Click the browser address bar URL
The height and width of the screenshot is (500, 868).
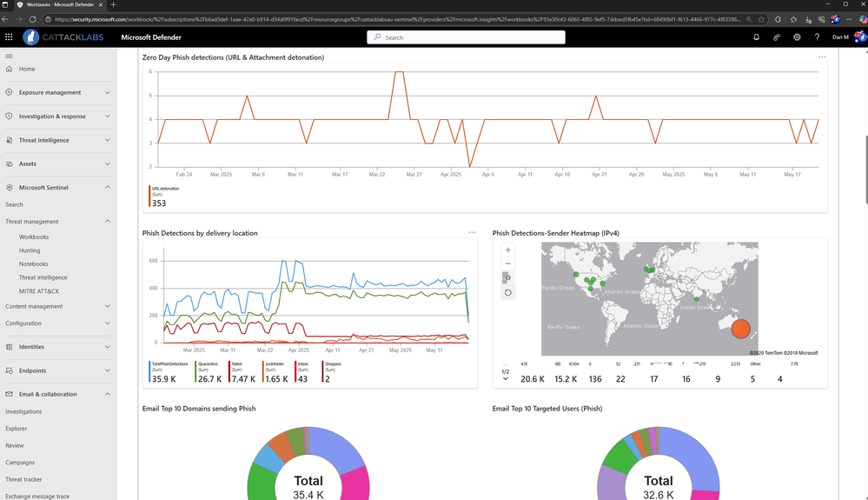coord(397,19)
